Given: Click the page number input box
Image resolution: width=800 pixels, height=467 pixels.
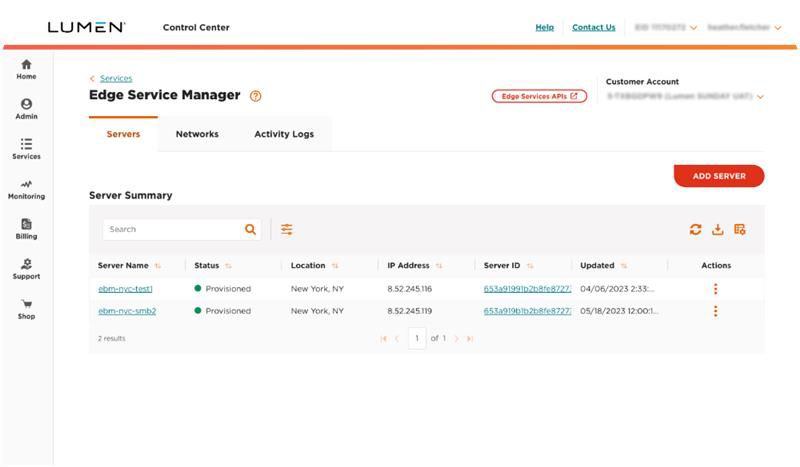Looking at the screenshot, I should [417, 338].
